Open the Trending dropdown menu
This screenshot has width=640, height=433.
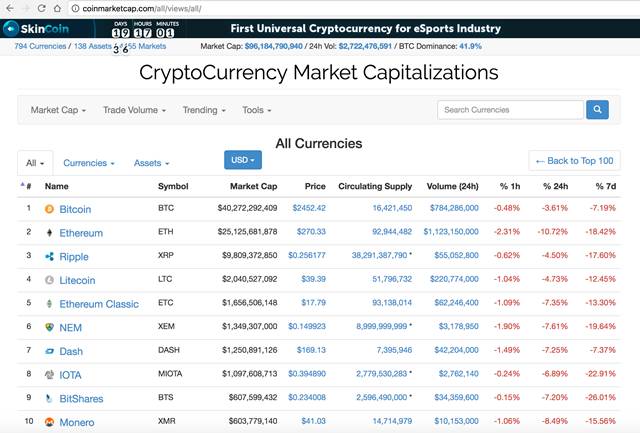pos(204,110)
